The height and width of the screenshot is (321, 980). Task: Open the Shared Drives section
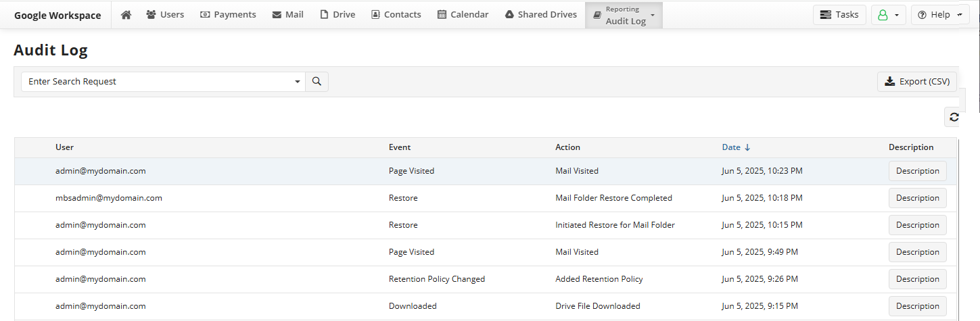(541, 14)
